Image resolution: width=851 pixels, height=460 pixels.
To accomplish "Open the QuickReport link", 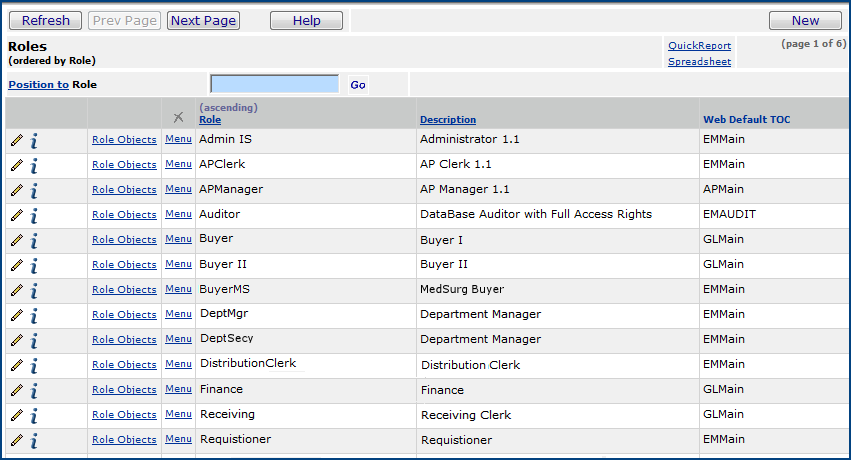I will pyautogui.click(x=699, y=46).
